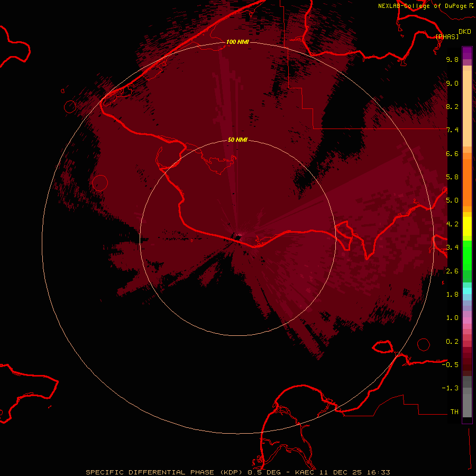The height and width of the screenshot is (476, 476).
Task: Click the 3.4 value on color scale
Action: click(x=452, y=248)
